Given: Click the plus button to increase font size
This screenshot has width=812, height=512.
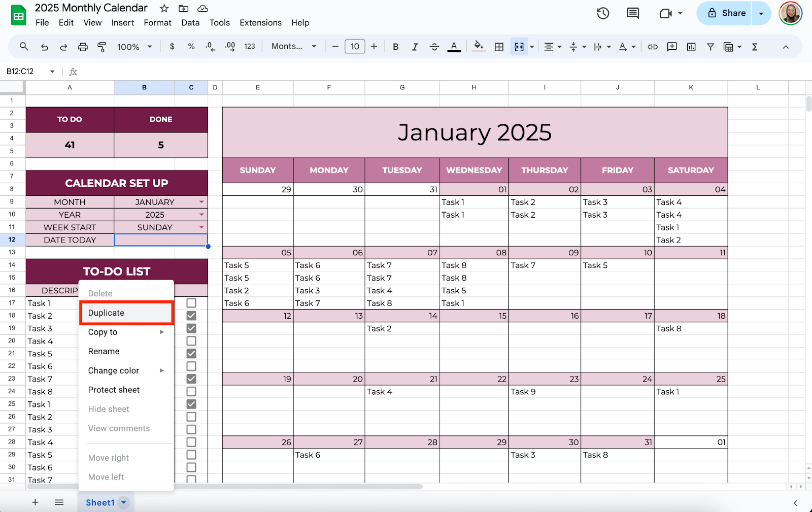Looking at the screenshot, I should click(x=374, y=47).
